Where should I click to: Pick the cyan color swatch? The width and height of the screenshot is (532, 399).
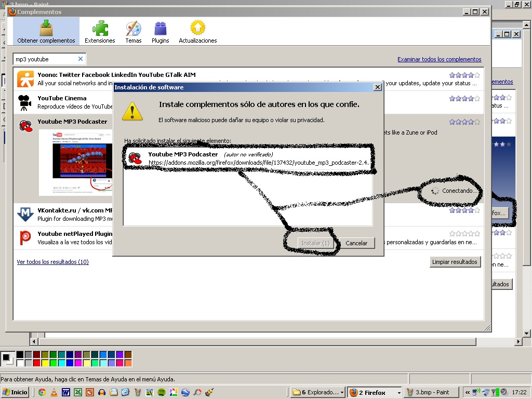61,363
